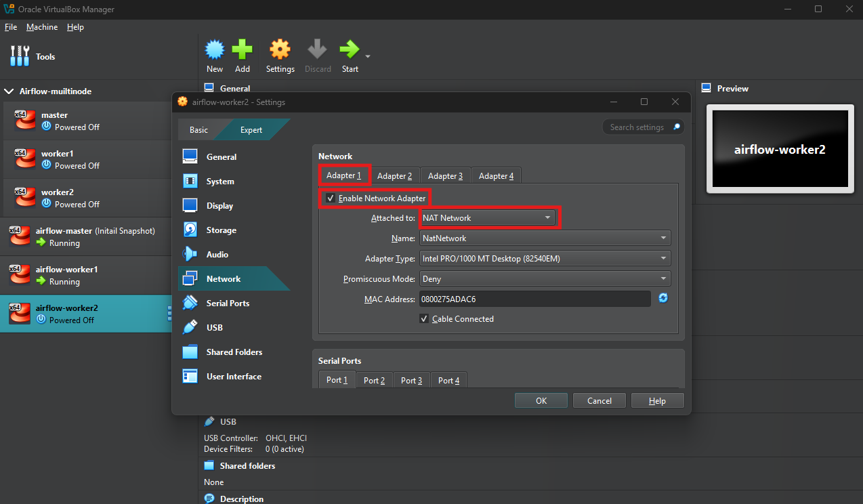Click the green Start arrow icon
The height and width of the screenshot is (504, 863).
(350, 49)
